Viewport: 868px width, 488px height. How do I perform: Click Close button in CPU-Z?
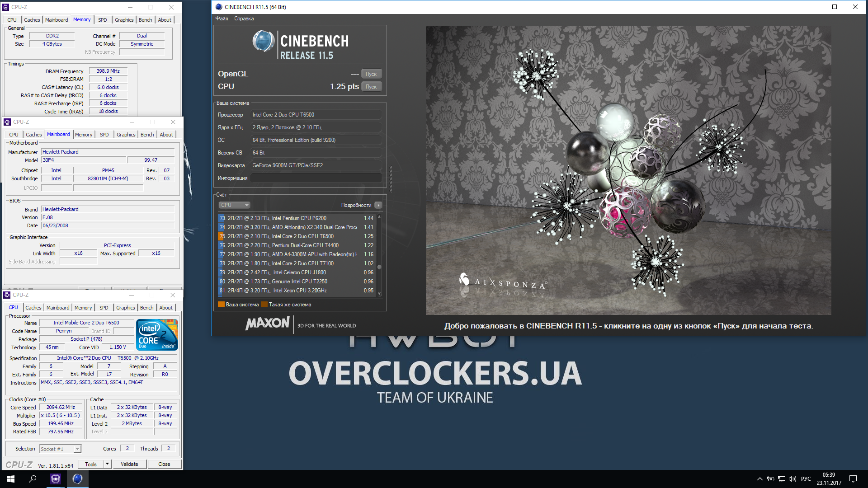pyautogui.click(x=164, y=464)
